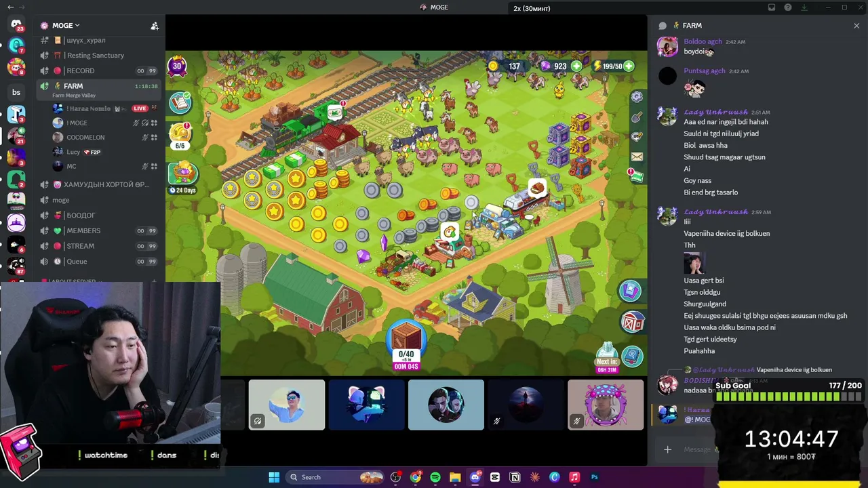Select the shovel tool in the game sidebar

click(x=637, y=117)
